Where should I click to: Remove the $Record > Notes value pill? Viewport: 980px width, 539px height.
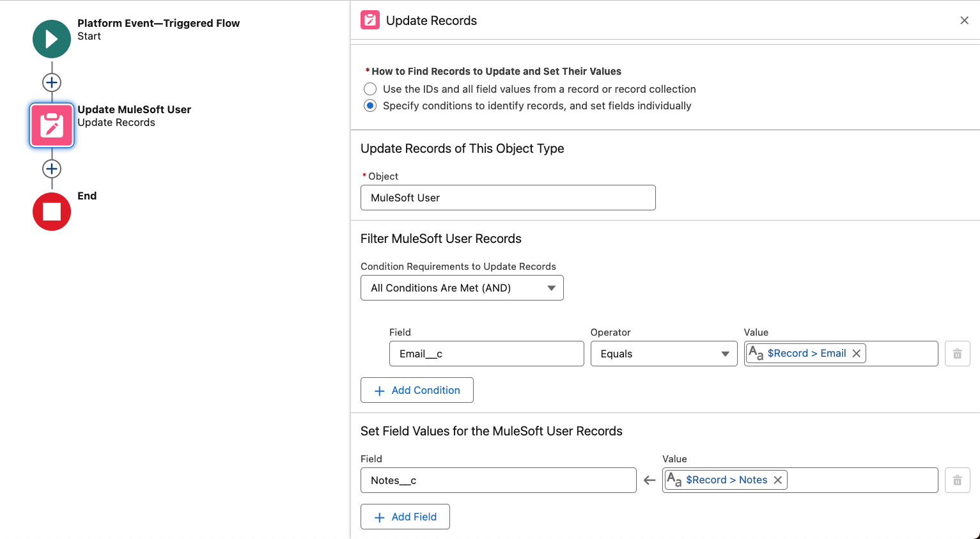(777, 480)
